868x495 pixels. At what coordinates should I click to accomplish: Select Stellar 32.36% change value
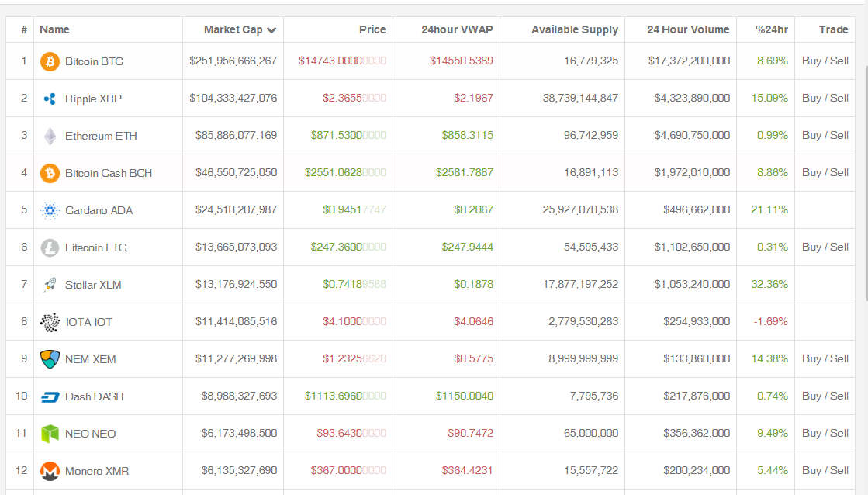[x=769, y=284]
